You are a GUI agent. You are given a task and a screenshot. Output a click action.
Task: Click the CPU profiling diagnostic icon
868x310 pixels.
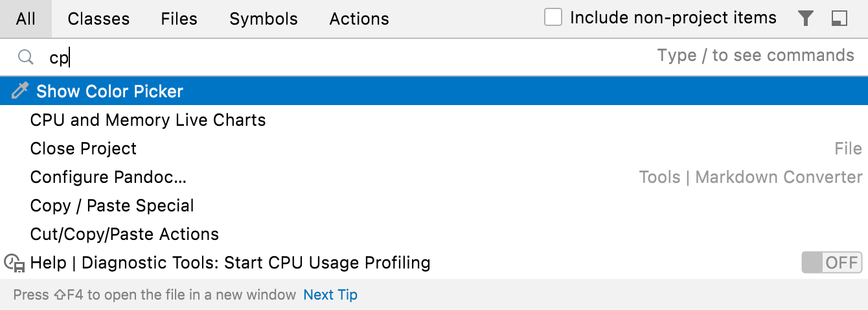point(14,263)
